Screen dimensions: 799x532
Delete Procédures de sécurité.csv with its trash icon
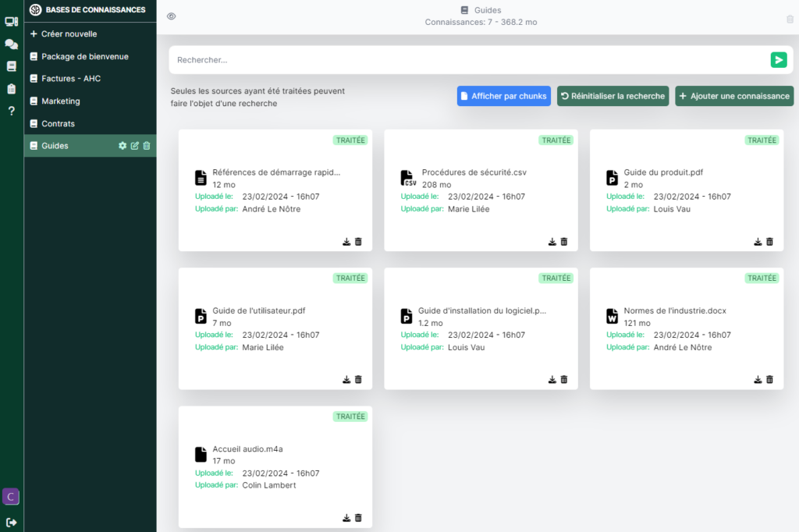(x=564, y=242)
